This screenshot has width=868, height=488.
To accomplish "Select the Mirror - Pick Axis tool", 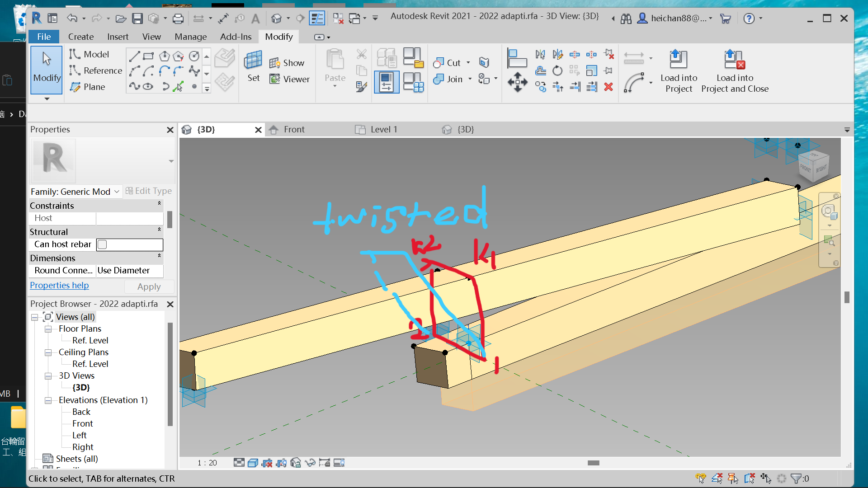I will point(540,55).
